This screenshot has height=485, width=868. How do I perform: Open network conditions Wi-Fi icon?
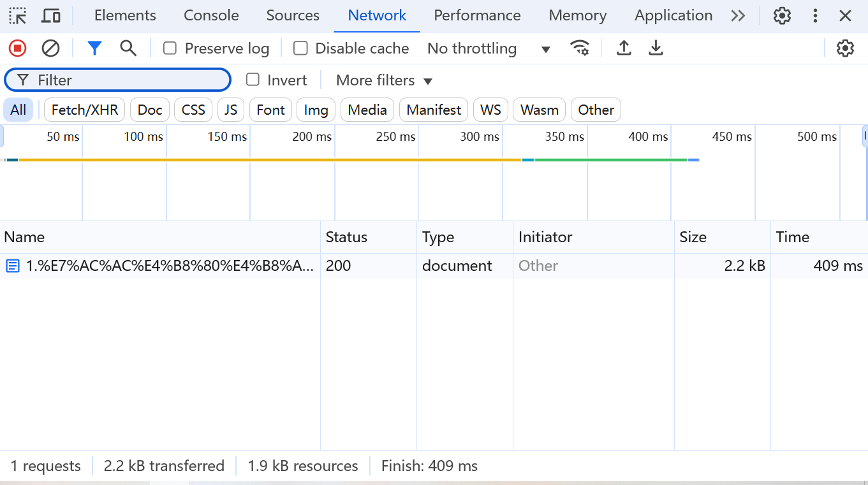point(580,48)
